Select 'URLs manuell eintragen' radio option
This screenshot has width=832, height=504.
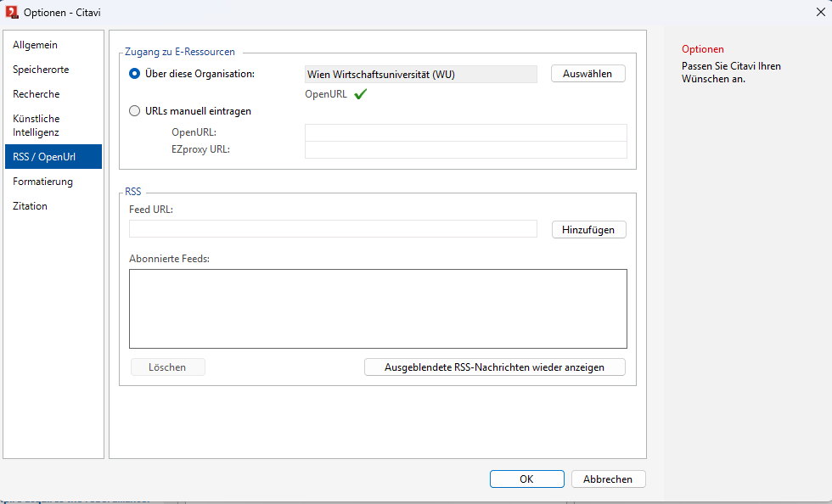[135, 110]
